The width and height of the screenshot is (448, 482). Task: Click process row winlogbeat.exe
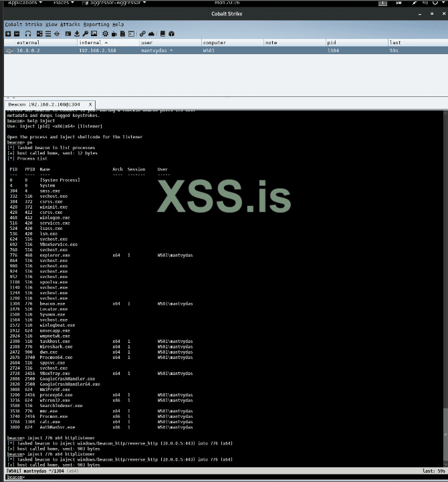(42, 325)
